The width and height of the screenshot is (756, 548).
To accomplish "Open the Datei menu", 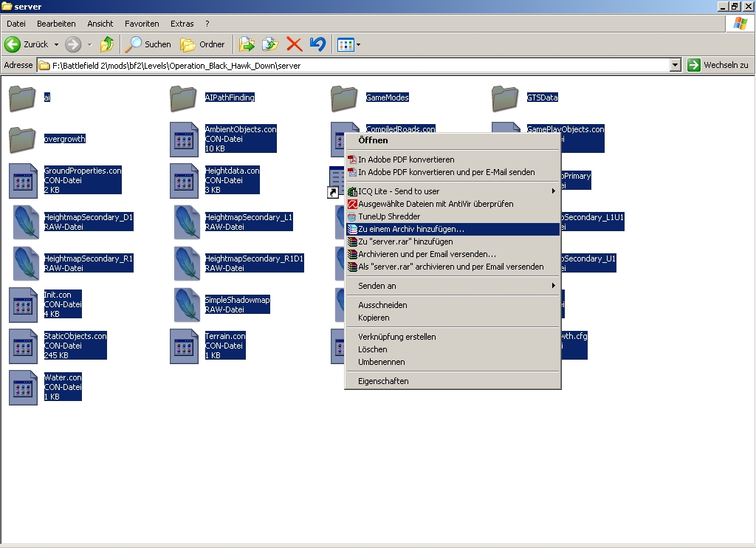I will click(16, 24).
